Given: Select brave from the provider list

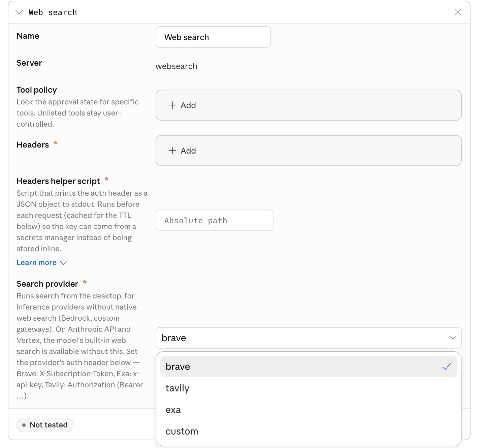Looking at the screenshot, I should coord(309,366).
